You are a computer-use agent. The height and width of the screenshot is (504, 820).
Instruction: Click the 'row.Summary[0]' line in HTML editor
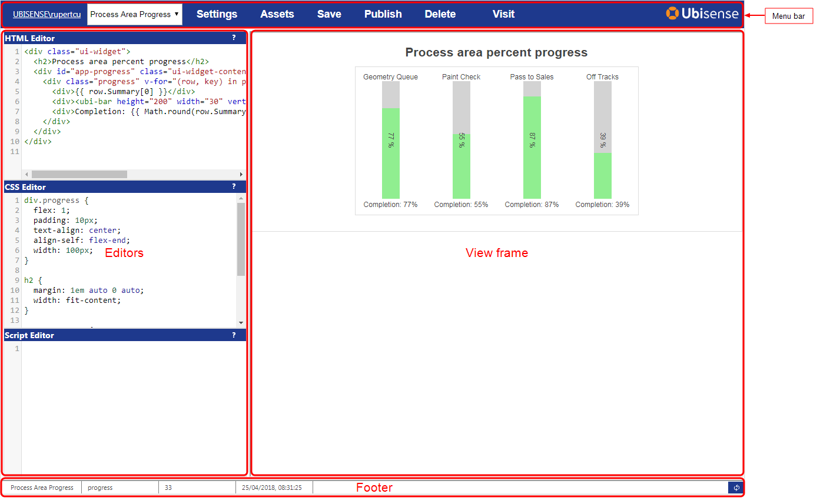tap(123, 92)
